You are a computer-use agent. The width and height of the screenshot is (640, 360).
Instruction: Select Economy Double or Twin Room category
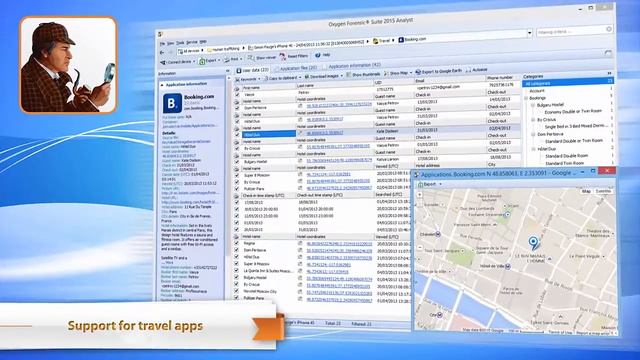(x=573, y=111)
